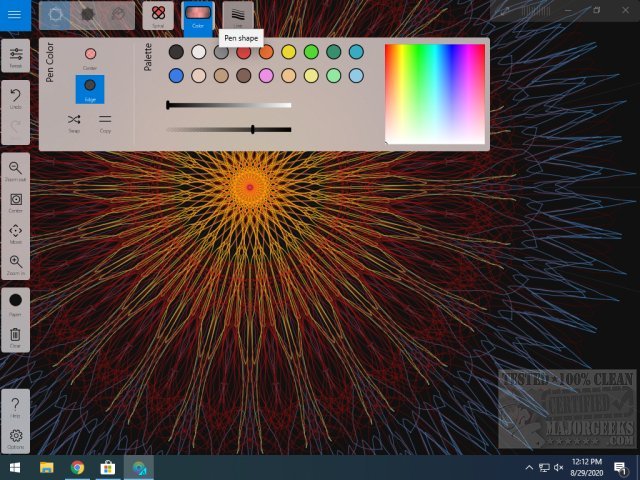Screen dimensions: 640x480
Task: Pick the royal blue palette swatch
Action: [x=176, y=76]
